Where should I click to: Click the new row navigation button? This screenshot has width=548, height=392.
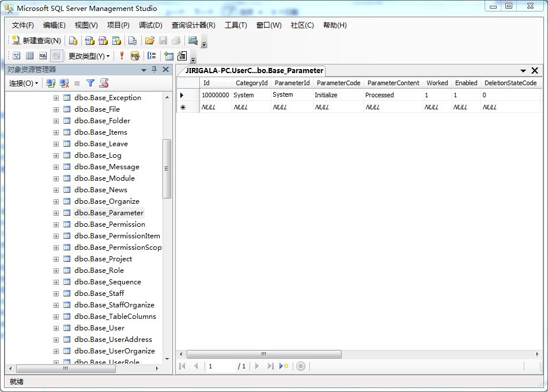click(284, 366)
